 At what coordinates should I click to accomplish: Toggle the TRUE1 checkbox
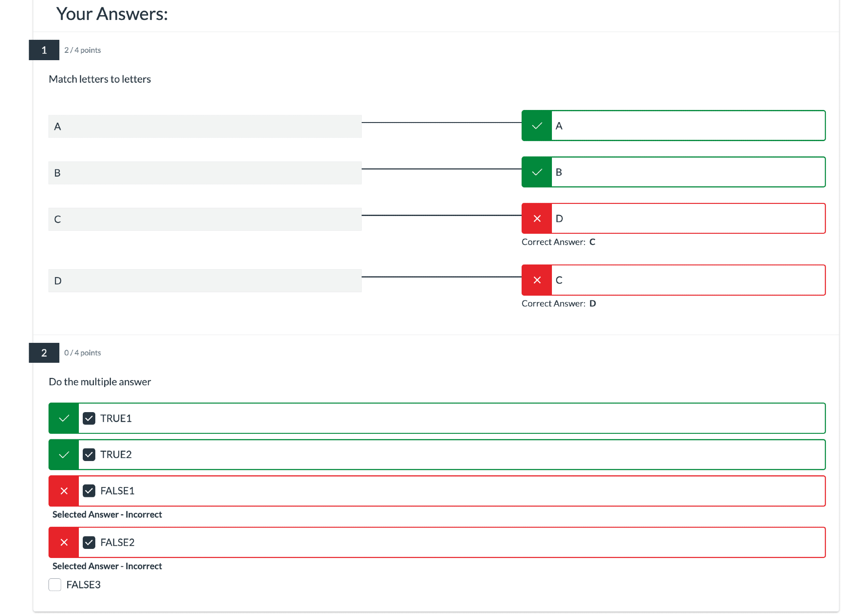89,418
